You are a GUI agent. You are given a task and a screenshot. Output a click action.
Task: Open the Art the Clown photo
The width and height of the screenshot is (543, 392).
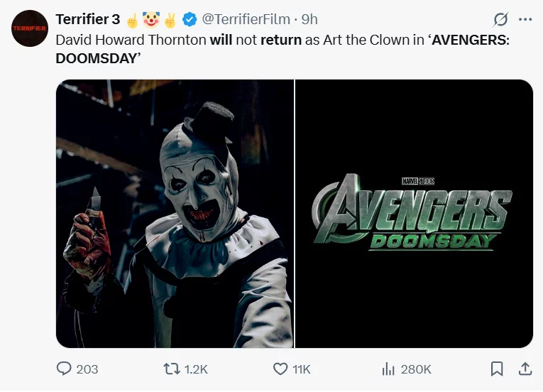pyautogui.click(x=175, y=214)
